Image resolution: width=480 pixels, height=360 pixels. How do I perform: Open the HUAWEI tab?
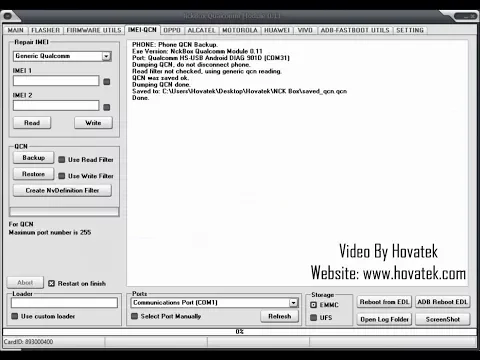277,30
